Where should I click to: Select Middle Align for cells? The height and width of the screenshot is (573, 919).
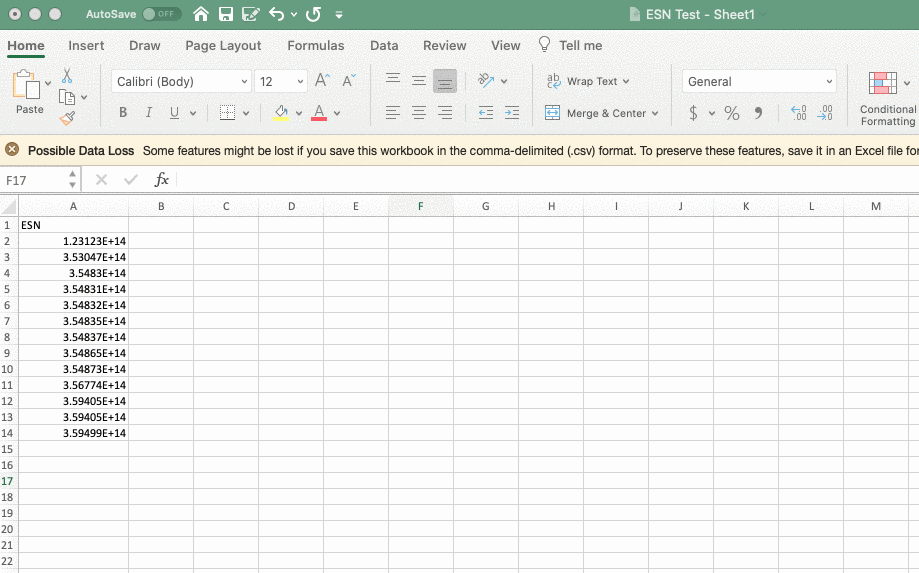coord(418,81)
